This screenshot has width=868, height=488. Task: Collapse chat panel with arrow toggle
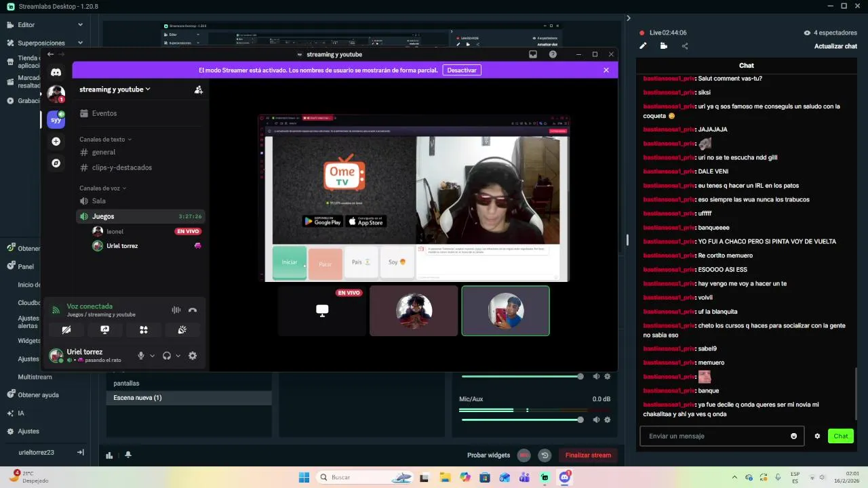(x=629, y=18)
